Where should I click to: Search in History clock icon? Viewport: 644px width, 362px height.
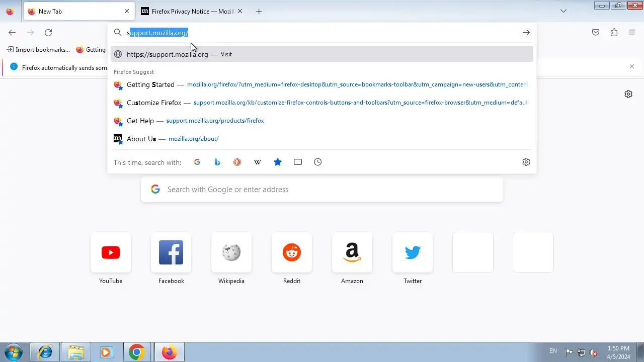tap(318, 162)
